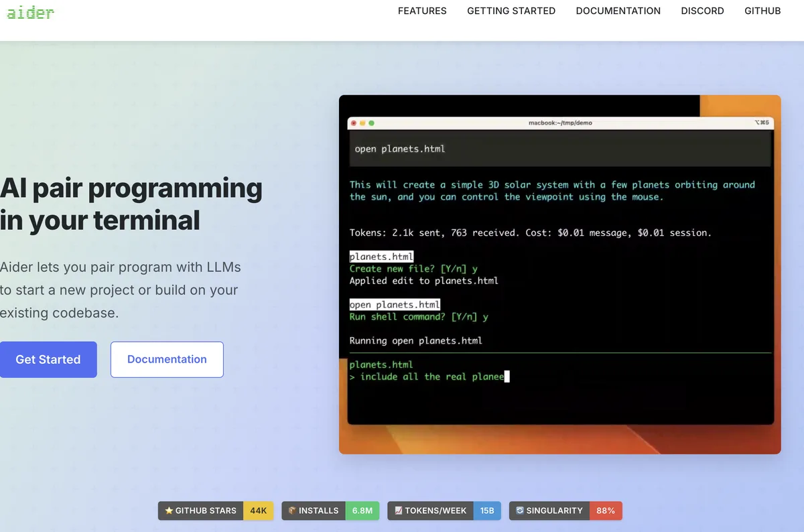The width and height of the screenshot is (804, 532).
Task: Open the Features menu item
Action: click(x=422, y=11)
